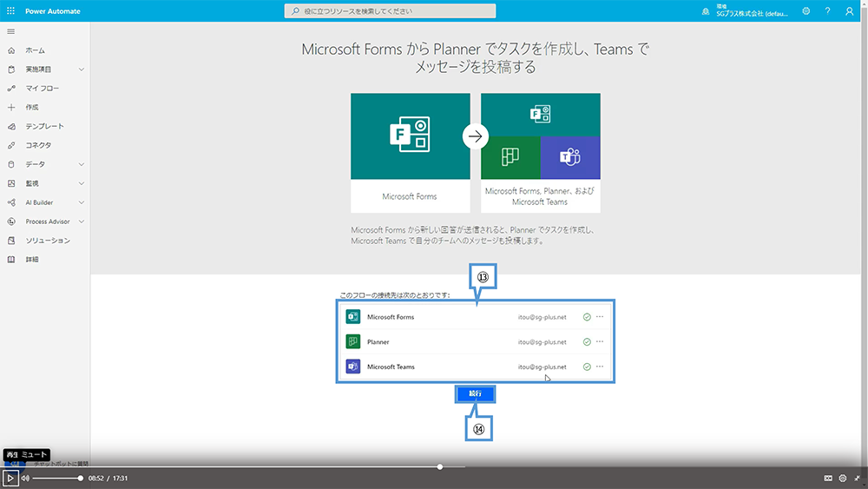Focus the resource search box

pyautogui.click(x=390, y=11)
